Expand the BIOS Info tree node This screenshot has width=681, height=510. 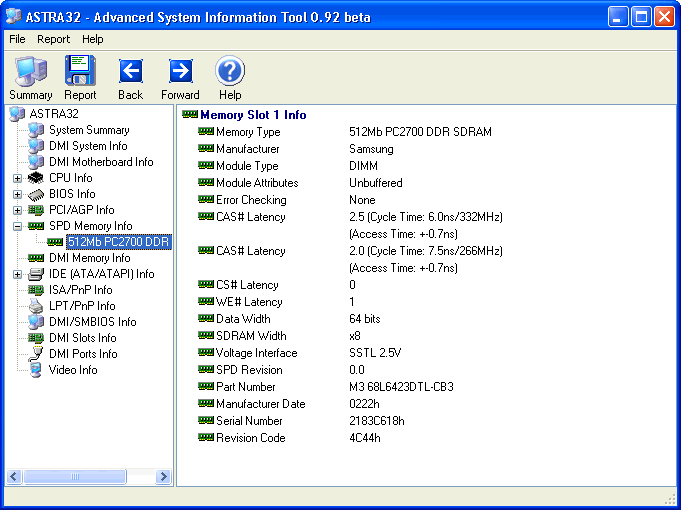[x=17, y=194]
